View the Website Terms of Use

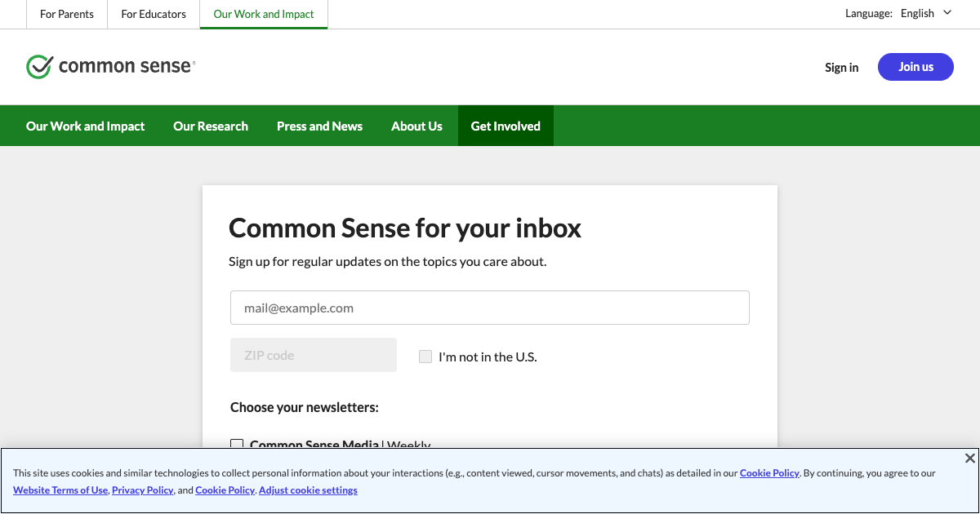[x=60, y=490]
